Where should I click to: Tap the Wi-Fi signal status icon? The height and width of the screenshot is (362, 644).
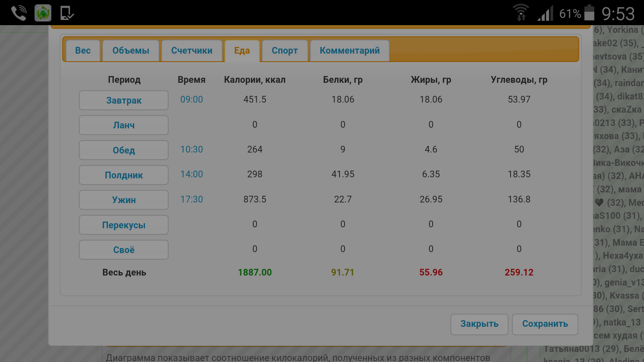point(521,13)
